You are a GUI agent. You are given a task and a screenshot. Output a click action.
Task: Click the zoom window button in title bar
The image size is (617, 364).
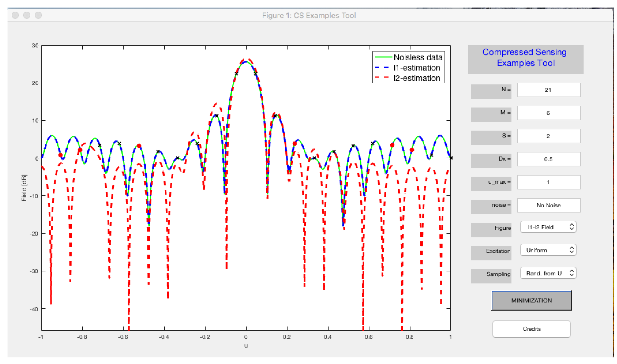tap(38, 15)
